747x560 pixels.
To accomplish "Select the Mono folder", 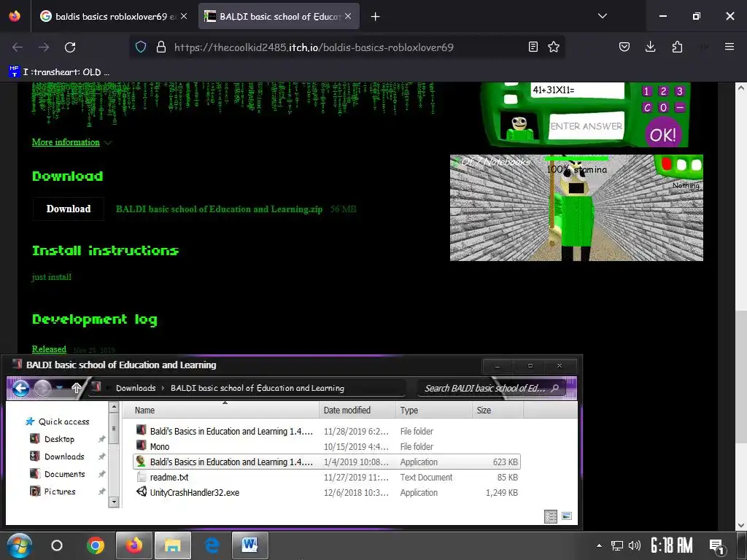I will coord(326,447).
